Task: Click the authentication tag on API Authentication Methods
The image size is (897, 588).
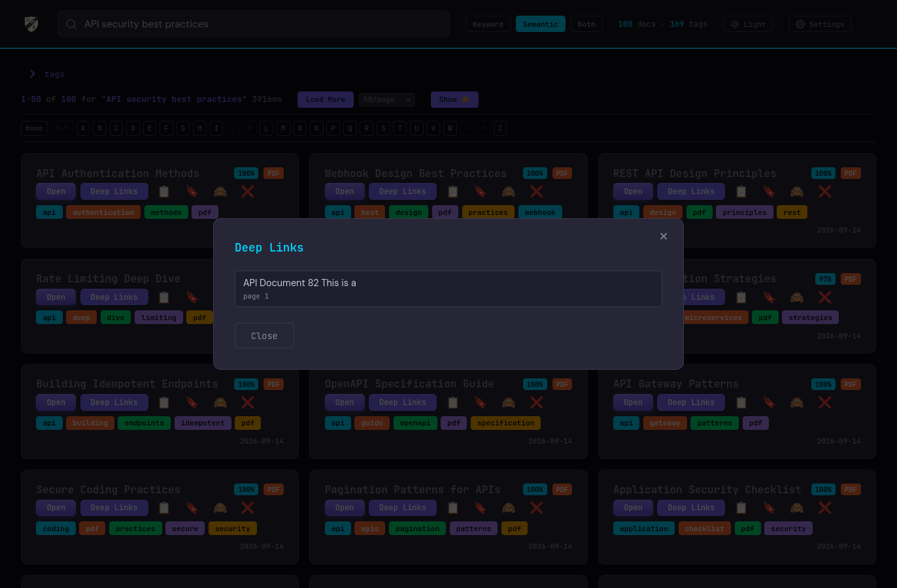Action: tap(103, 212)
